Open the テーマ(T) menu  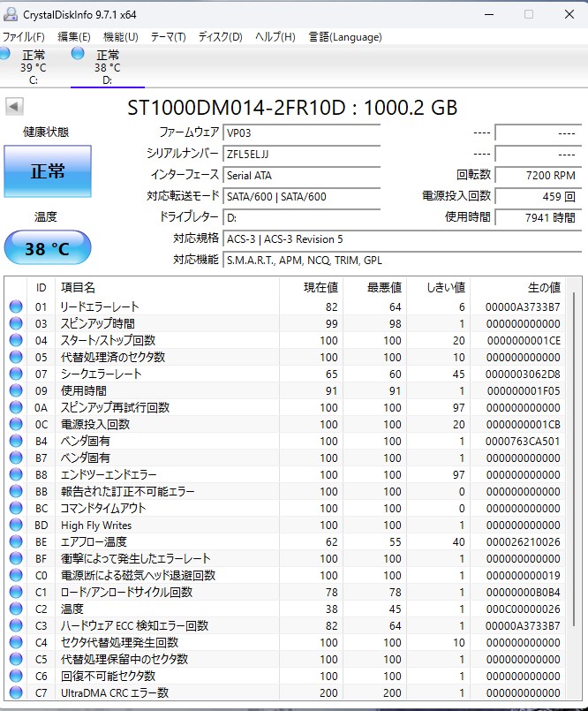pos(169,37)
